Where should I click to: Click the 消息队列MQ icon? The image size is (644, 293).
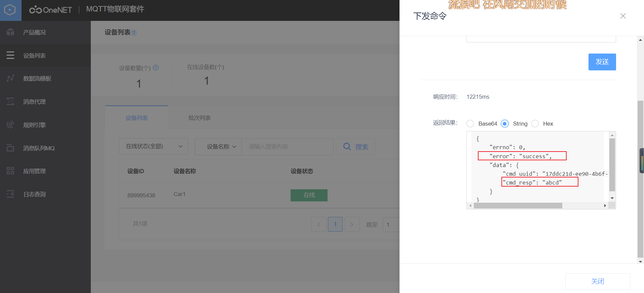10,148
